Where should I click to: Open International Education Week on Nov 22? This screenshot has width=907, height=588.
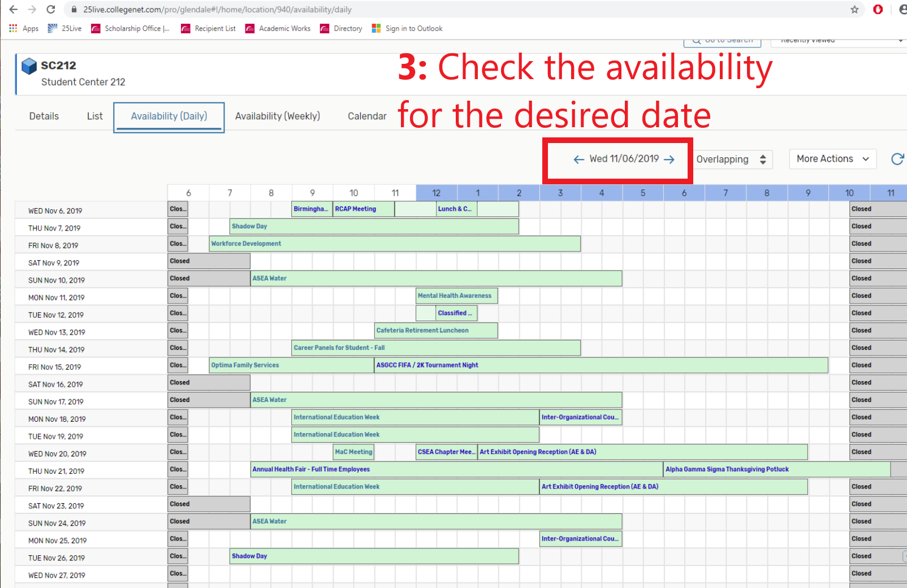coord(416,487)
